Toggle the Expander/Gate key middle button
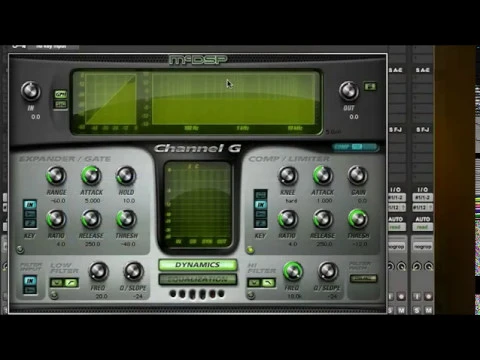This screenshot has width=480, height=360. point(30,214)
